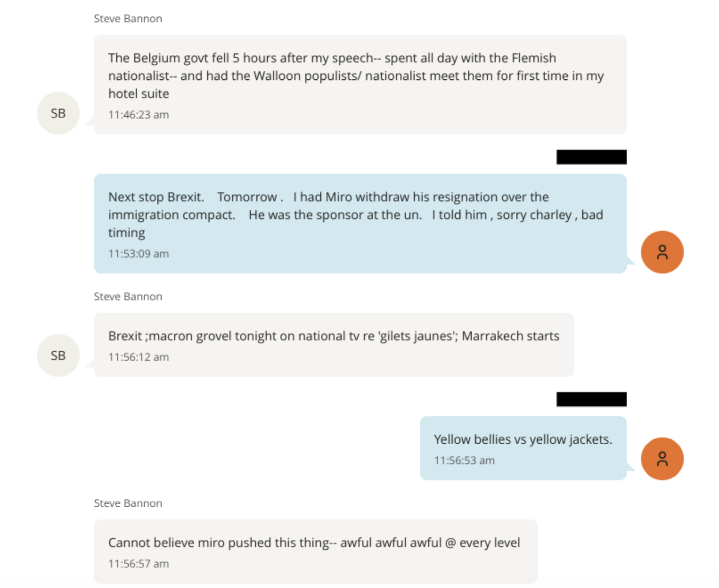This screenshot has width=719, height=588.
Task: Click the Steve Bannon name above the Belgium message
Action: coord(128,19)
